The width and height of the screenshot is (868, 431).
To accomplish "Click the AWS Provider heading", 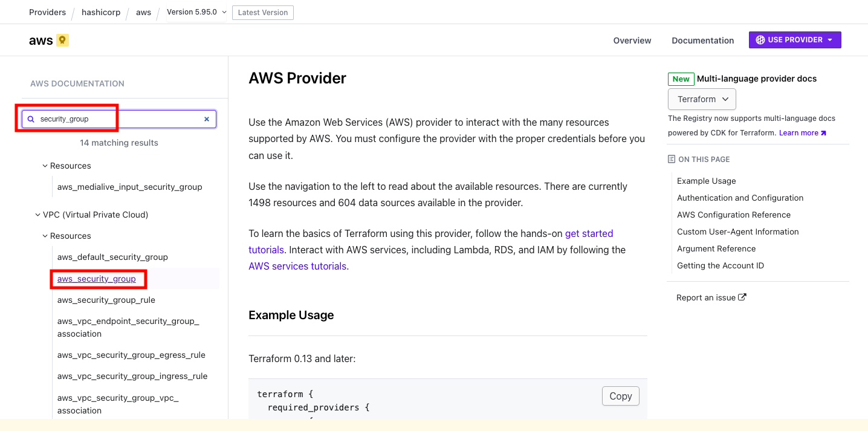I will [x=297, y=78].
